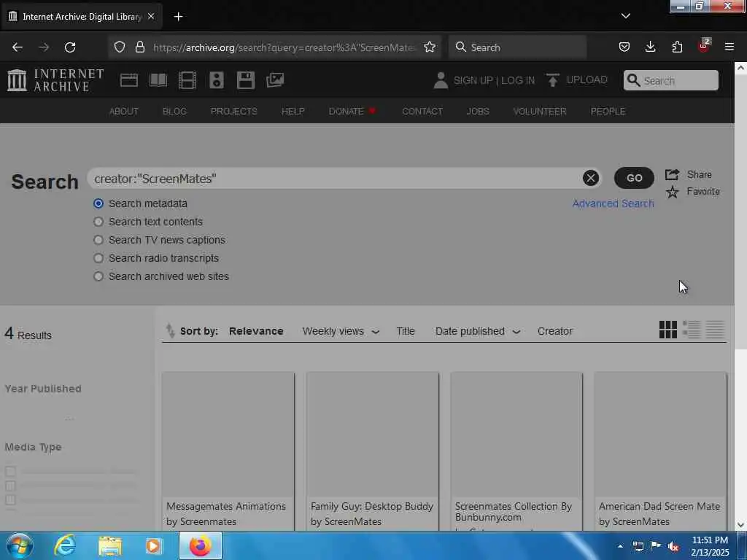Open American Dad Screen Mate result tile
The height and width of the screenshot is (560, 747).
[660, 451]
